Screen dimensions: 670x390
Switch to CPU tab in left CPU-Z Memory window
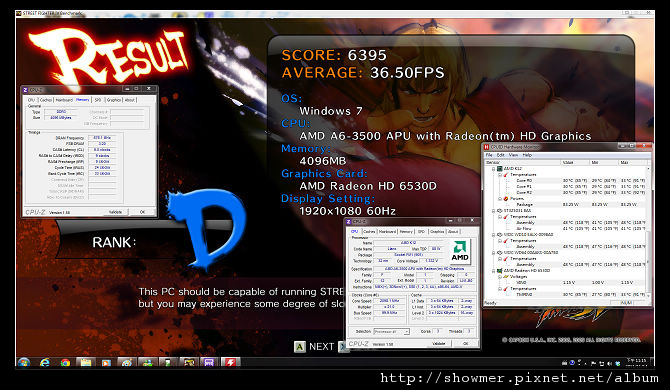tap(31, 100)
